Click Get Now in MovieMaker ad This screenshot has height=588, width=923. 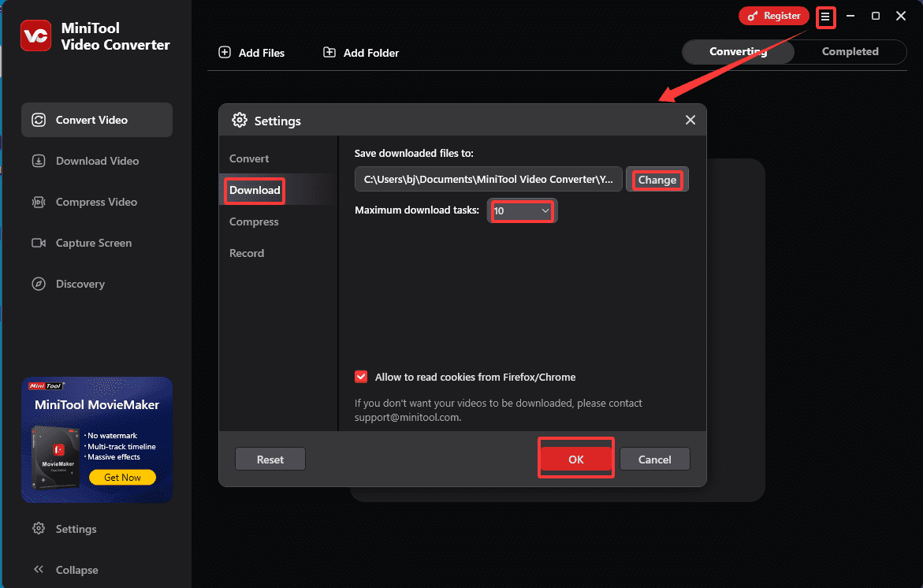point(122,478)
